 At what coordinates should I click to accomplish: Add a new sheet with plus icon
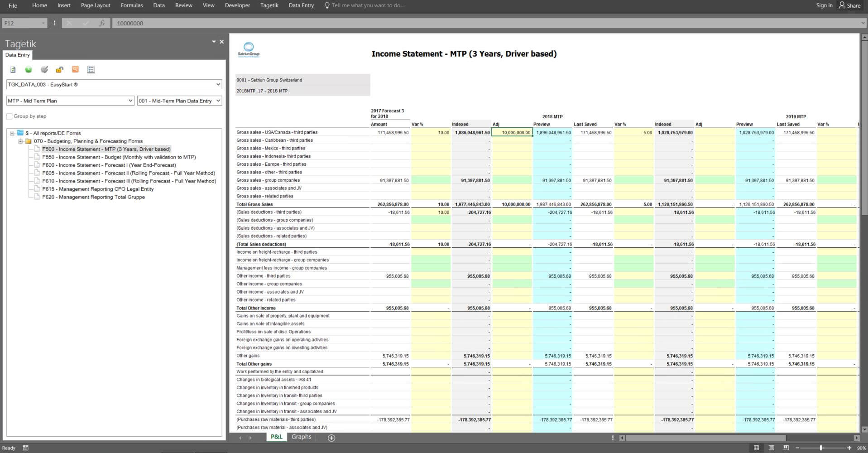point(331,438)
